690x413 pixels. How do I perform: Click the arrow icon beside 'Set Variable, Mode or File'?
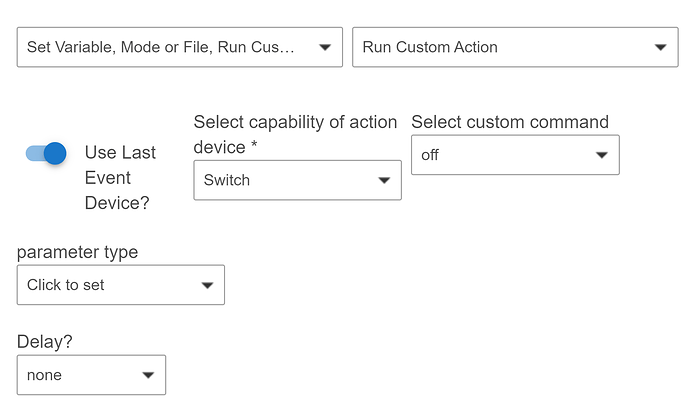(325, 48)
